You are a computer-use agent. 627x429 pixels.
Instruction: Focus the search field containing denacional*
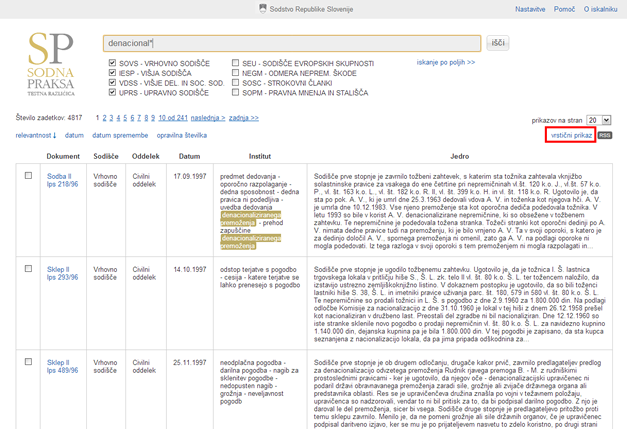[x=292, y=43]
